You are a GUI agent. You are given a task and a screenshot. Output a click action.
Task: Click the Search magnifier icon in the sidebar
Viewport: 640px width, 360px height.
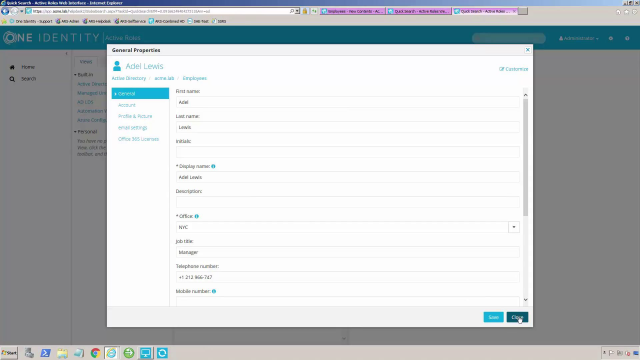point(12,79)
